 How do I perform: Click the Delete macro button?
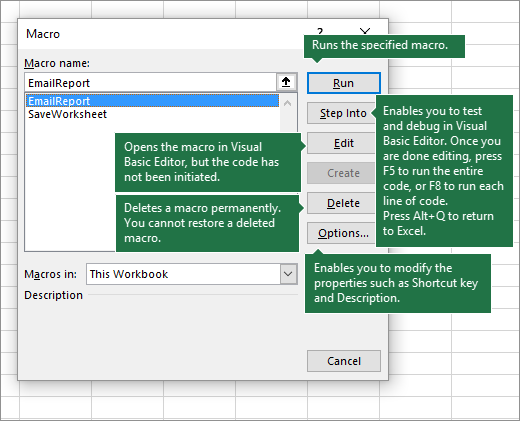(342, 203)
